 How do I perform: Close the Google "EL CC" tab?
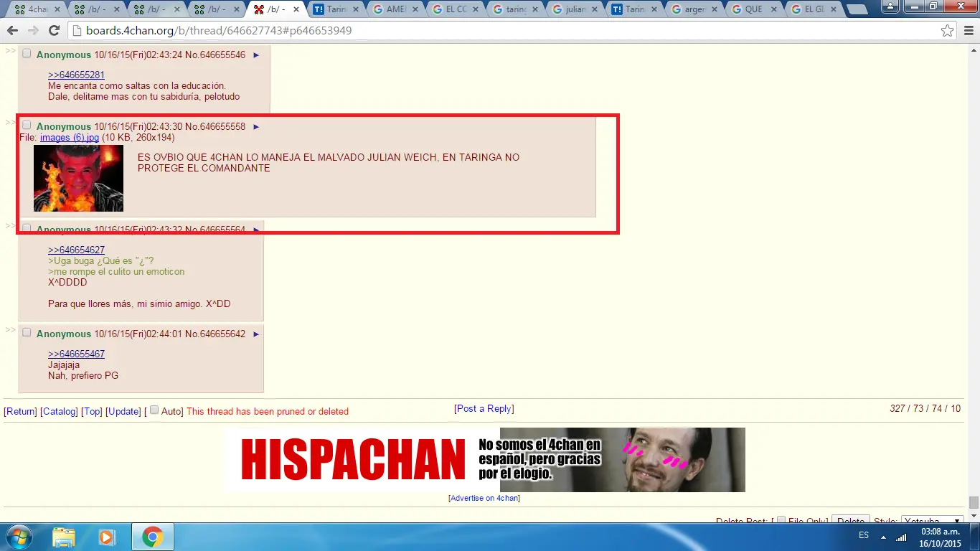475,9
